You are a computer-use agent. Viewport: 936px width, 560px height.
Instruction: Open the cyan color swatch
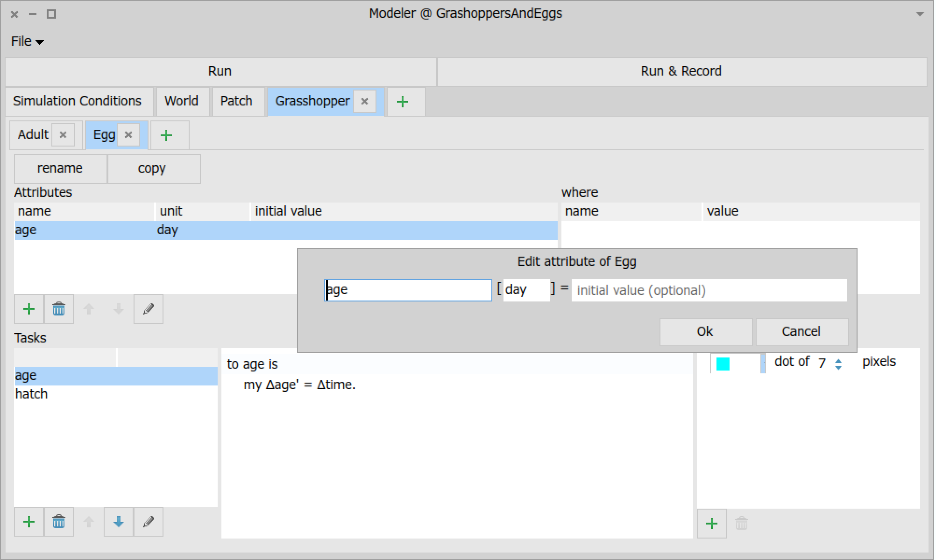tap(723, 364)
